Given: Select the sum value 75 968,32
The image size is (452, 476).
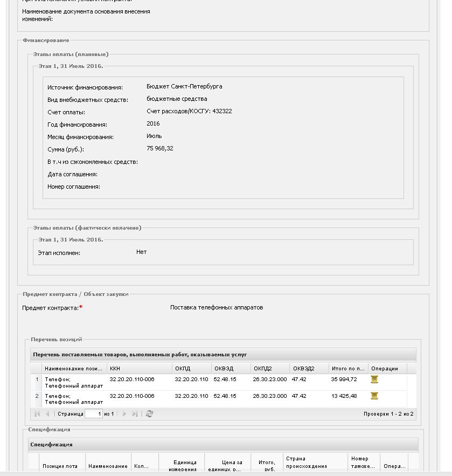Looking at the screenshot, I should 160,148.
